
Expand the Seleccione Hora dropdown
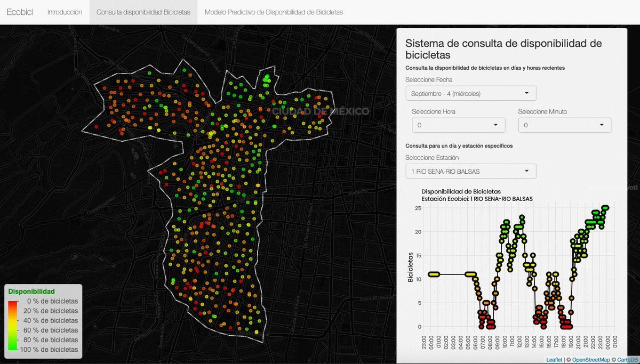click(458, 125)
